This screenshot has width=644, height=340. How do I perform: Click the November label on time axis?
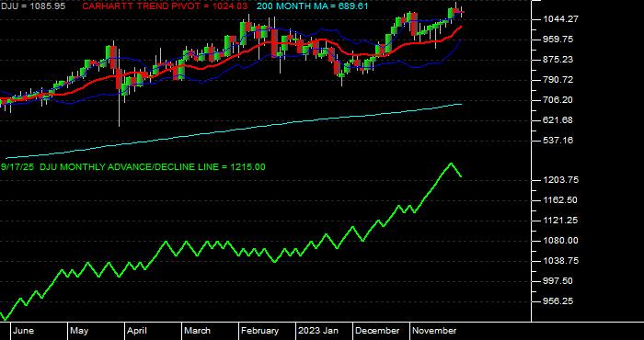click(434, 331)
